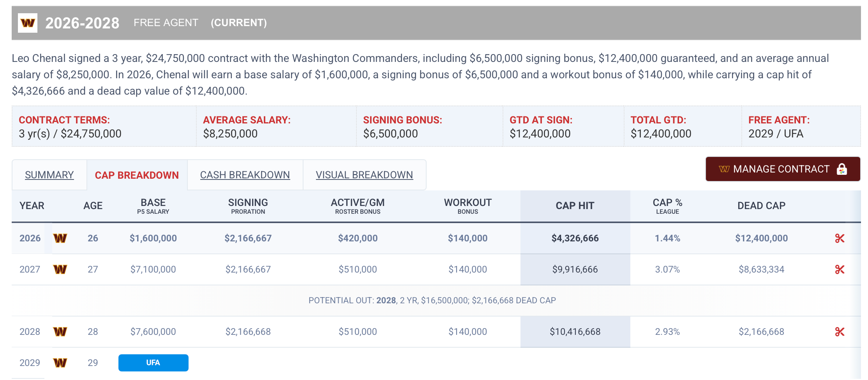
Task: Open the Summary tab
Action: (x=49, y=175)
